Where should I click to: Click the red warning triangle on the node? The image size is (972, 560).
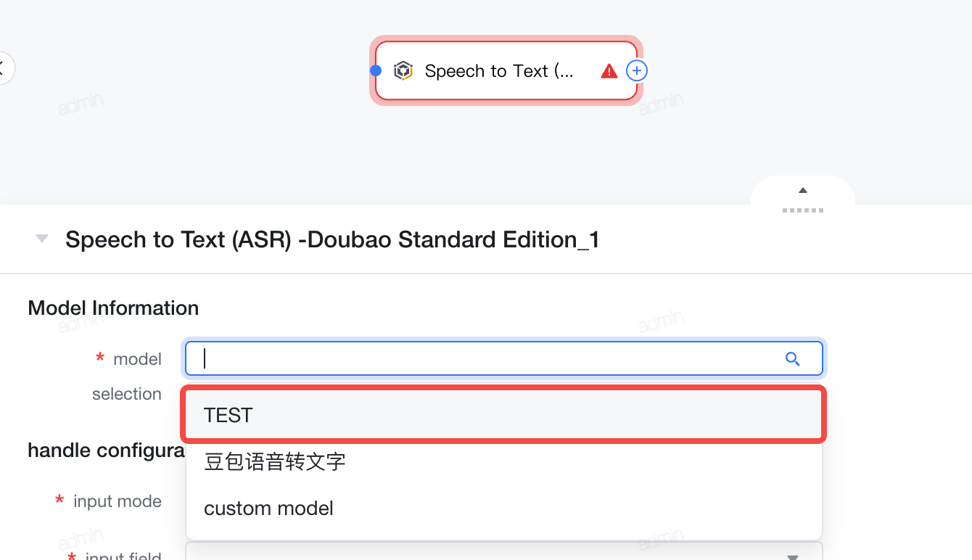pos(609,71)
